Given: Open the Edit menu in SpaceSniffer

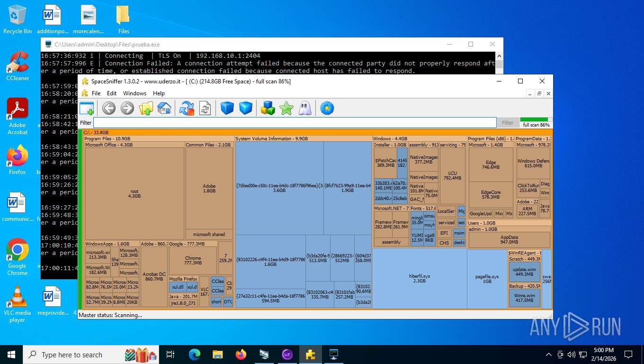Looking at the screenshot, I should 112,93.
